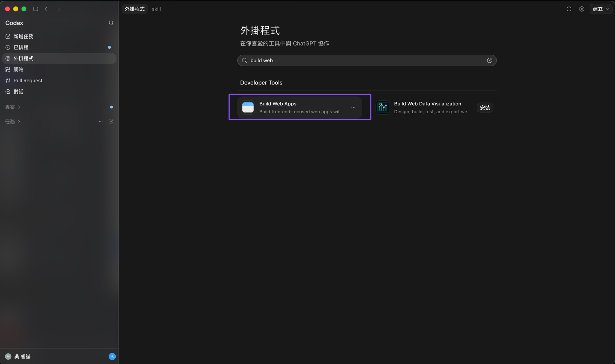Clear the plugin search text
This screenshot has height=364, width=615.
(490, 61)
